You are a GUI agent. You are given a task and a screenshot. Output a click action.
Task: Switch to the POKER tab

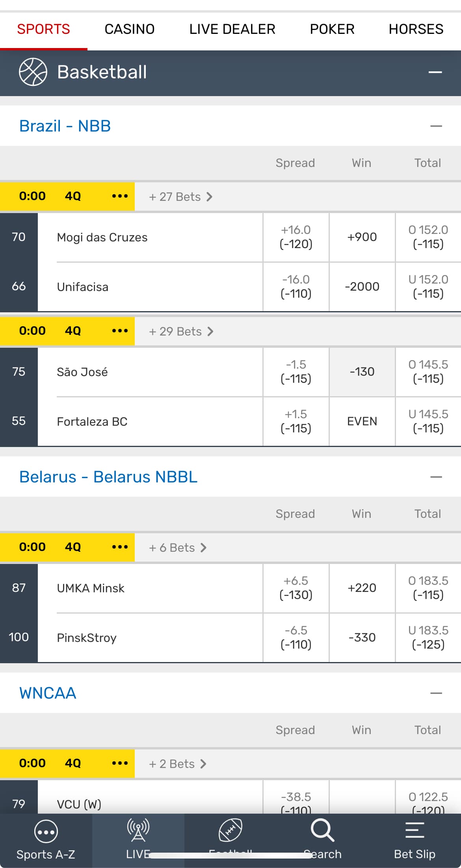[x=332, y=29]
